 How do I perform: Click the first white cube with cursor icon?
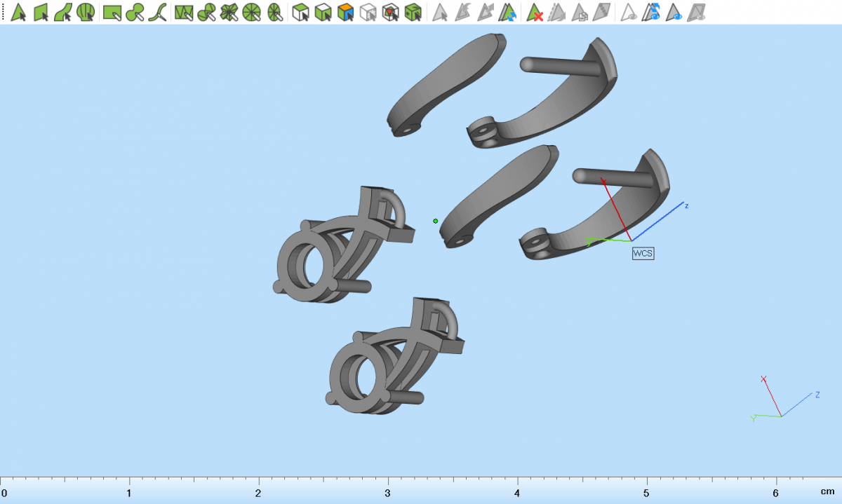click(300, 12)
